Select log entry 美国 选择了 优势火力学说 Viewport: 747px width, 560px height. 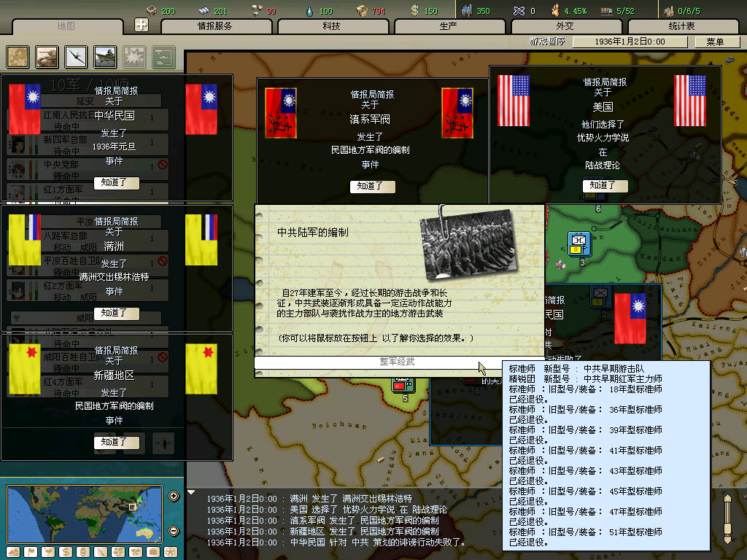[x=327, y=510]
